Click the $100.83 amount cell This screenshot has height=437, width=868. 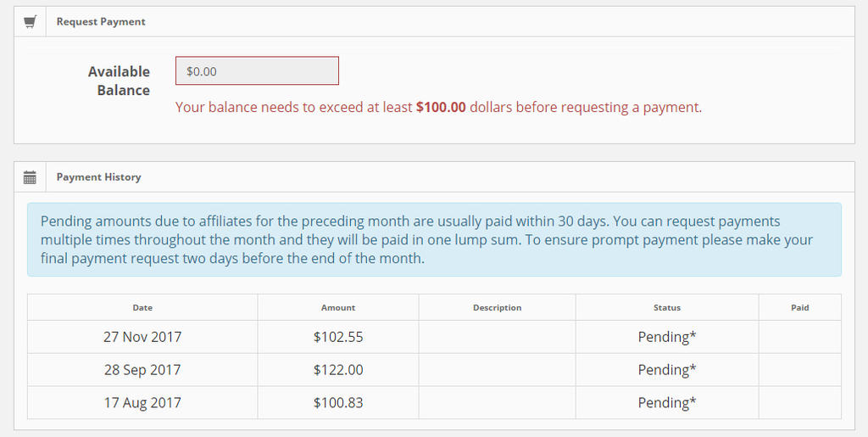(338, 403)
